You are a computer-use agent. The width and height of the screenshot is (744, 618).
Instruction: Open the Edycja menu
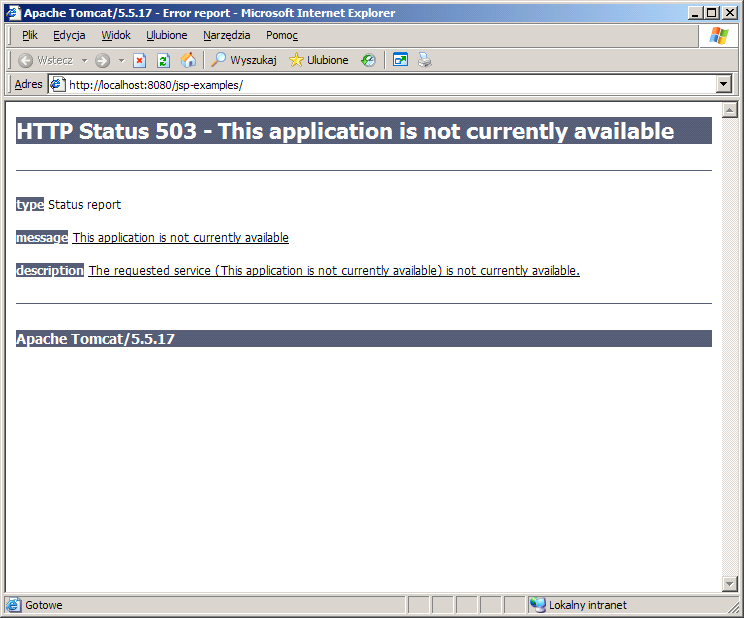[x=69, y=35]
